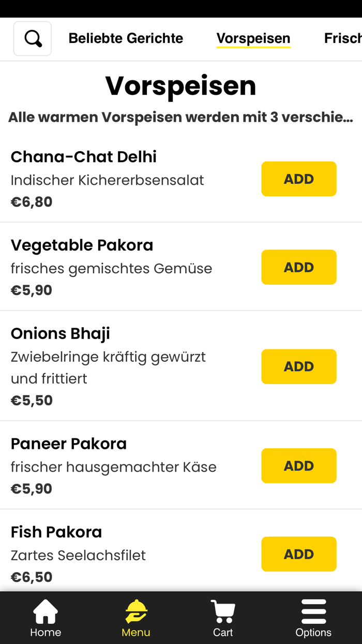Add Onions Bhaji to the cart
The image size is (362, 644).
click(x=298, y=367)
